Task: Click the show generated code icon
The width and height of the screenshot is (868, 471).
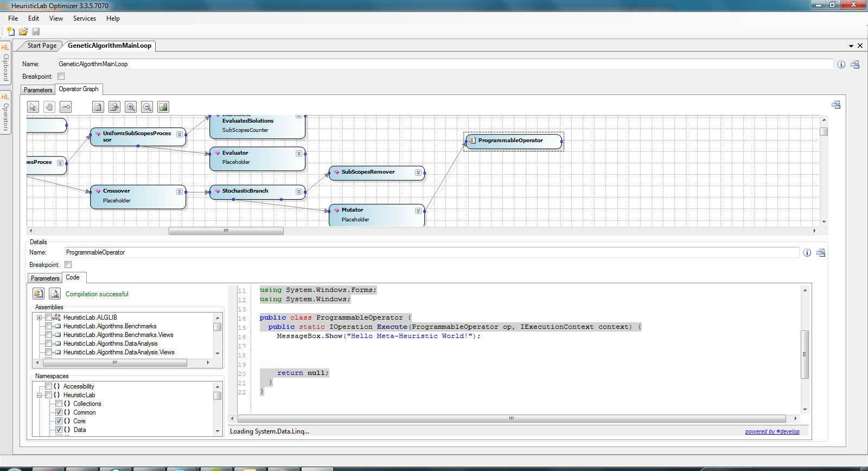Action: pyautogui.click(x=55, y=294)
